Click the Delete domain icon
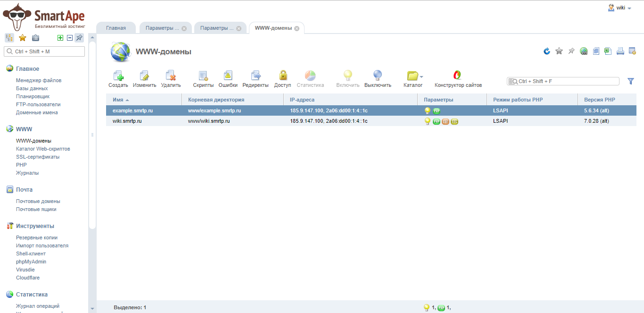Image resolution: width=644 pixels, height=313 pixels. click(x=171, y=76)
